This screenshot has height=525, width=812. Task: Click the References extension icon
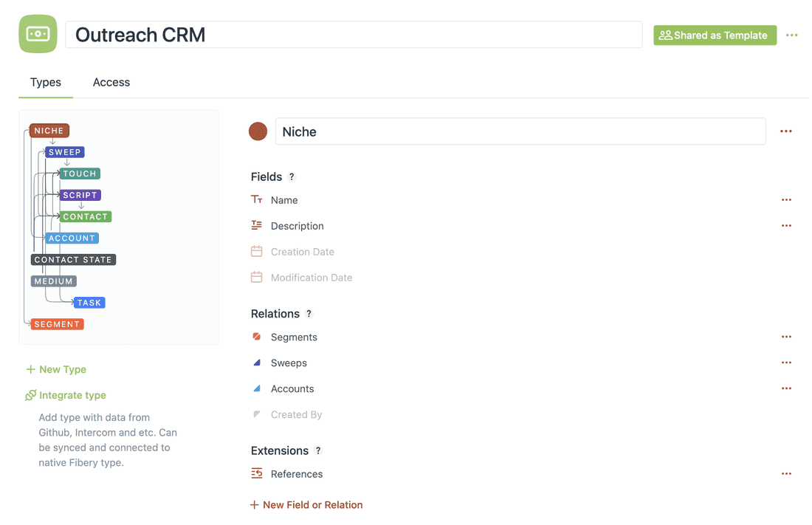(x=257, y=474)
